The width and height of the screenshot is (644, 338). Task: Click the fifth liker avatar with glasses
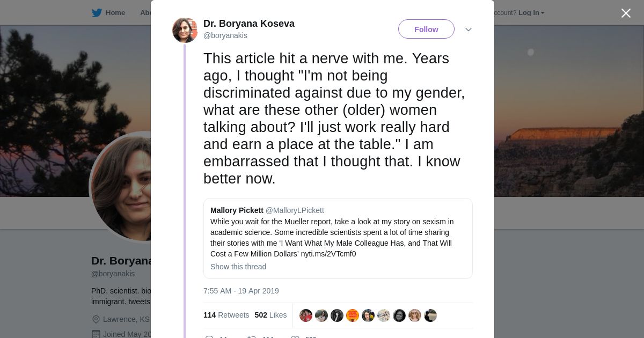pyautogui.click(x=368, y=315)
